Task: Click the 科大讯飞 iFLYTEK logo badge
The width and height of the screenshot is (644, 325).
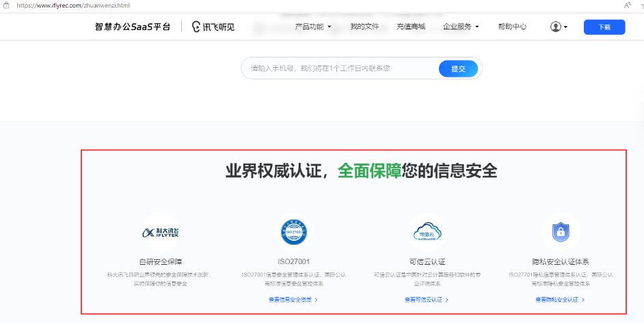Action: [161, 232]
